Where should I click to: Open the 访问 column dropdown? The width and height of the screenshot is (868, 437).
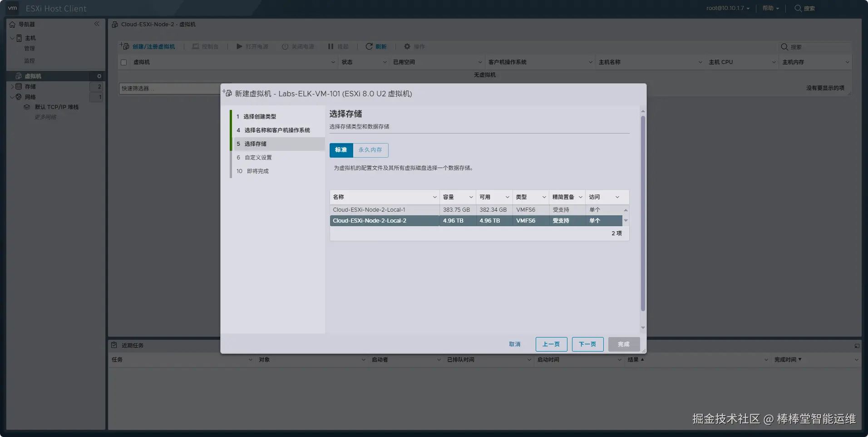[x=617, y=197]
